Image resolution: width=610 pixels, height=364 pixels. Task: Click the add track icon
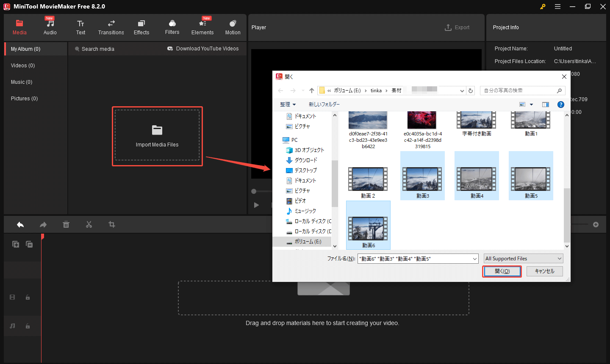coord(16,244)
